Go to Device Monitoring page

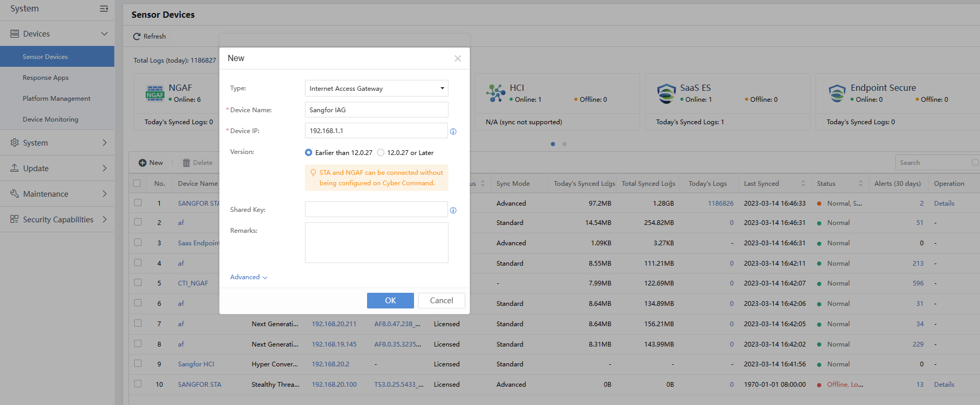coord(50,120)
